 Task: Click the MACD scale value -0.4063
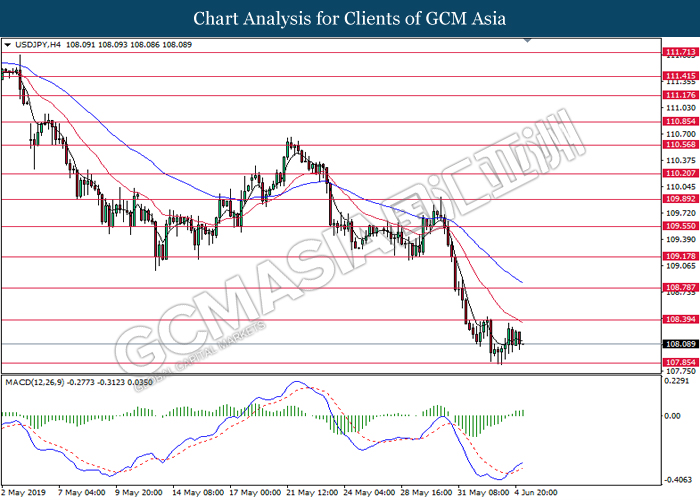pos(678,480)
